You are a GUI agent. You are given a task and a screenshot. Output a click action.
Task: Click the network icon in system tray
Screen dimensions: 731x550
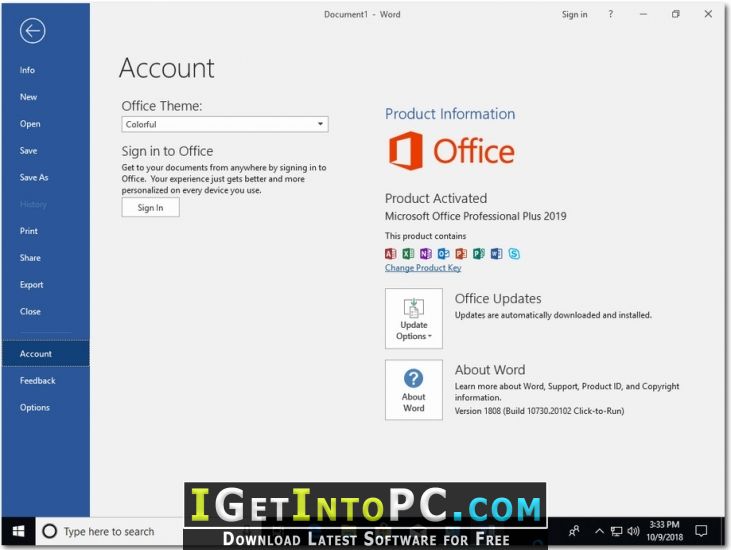616,531
